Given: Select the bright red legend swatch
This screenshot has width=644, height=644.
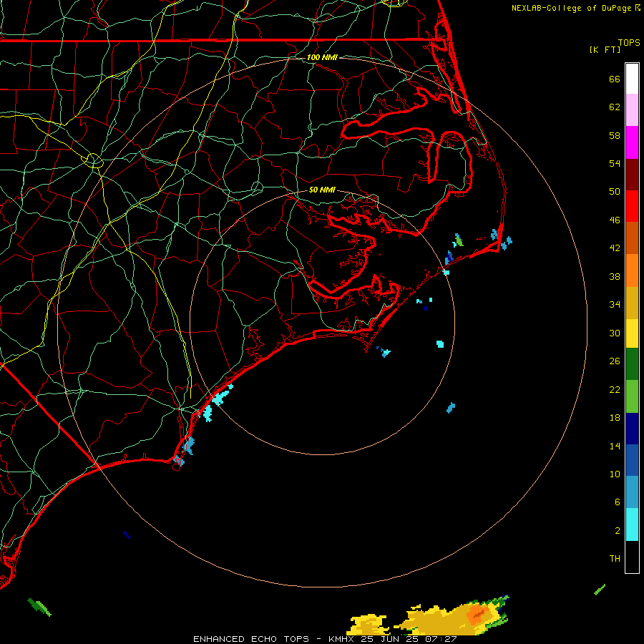Looking at the screenshot, I should point(632,206).
